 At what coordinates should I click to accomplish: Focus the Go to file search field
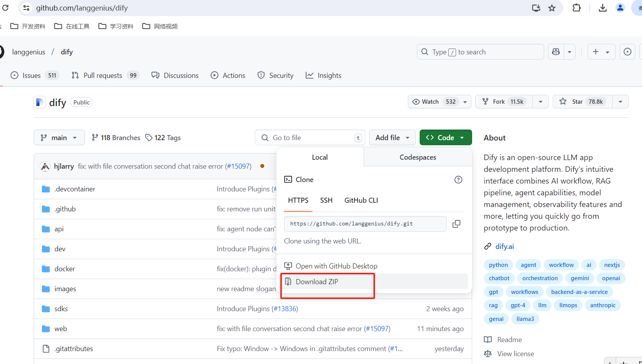pyautogui.click(x=310, y=138)
